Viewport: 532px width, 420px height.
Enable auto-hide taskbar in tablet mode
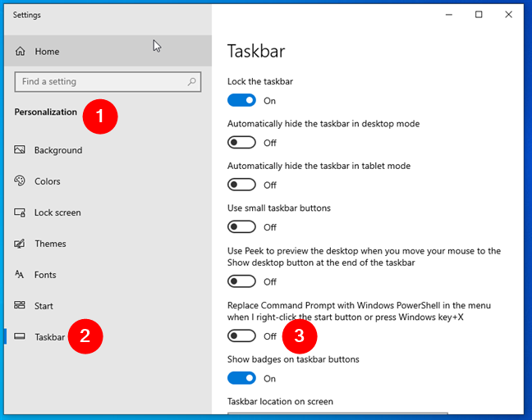pos(241,185)
